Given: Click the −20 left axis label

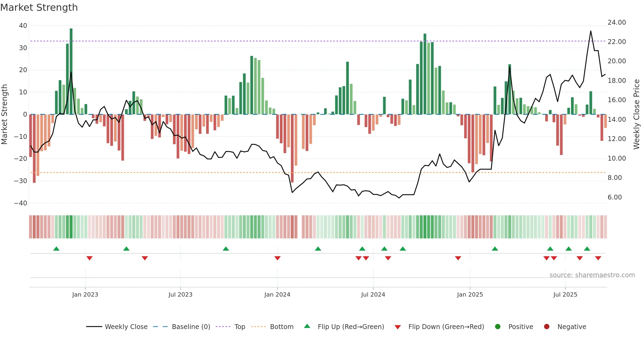Looking at the screenshot, I should pos(21,159).
